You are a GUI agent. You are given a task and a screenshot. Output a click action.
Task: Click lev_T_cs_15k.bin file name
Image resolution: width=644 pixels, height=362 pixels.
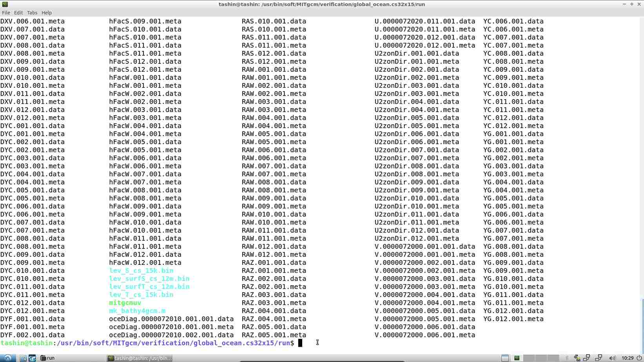point(141,295)
